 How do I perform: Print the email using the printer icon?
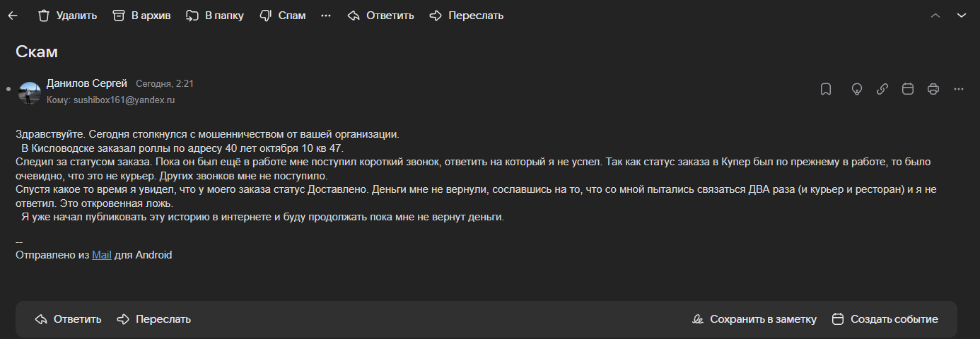coord(933,89)
